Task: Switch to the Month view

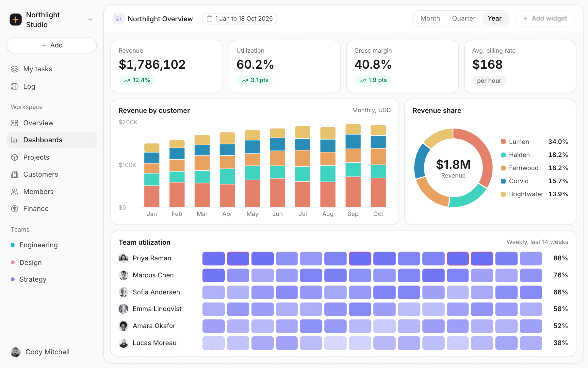Action: coord(430,19)
